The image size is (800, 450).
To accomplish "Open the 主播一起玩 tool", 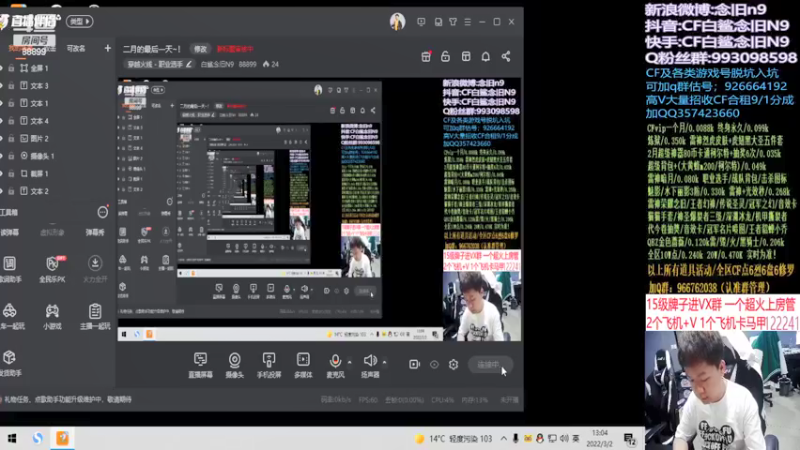I will [95, 316].
